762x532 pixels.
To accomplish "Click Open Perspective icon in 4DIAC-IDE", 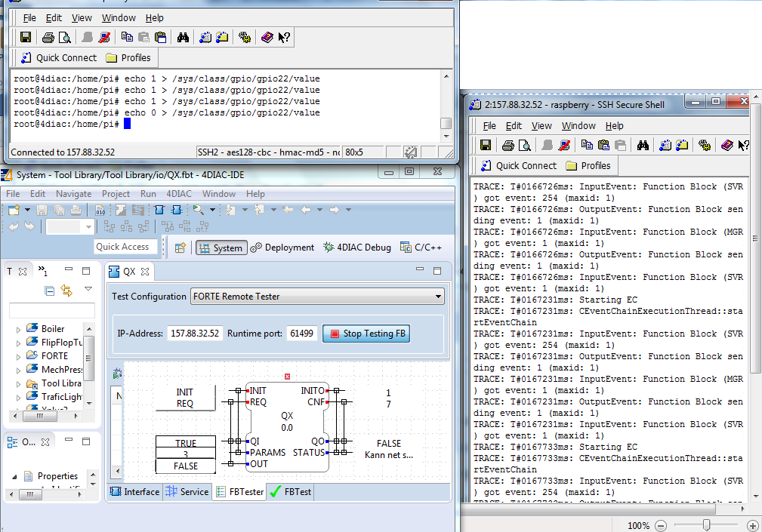I will [180, 248].
